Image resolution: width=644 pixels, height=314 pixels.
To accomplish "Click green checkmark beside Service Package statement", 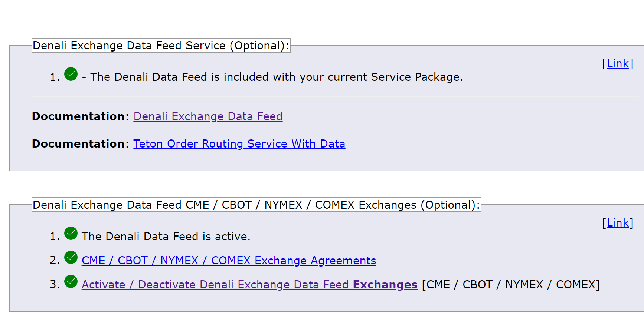I will [71, 74].
